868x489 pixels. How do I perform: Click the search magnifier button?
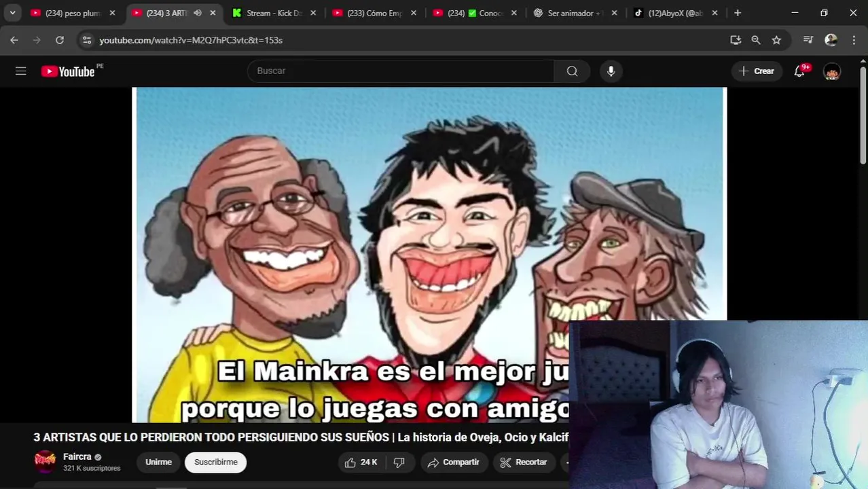(x=572, y=71)
